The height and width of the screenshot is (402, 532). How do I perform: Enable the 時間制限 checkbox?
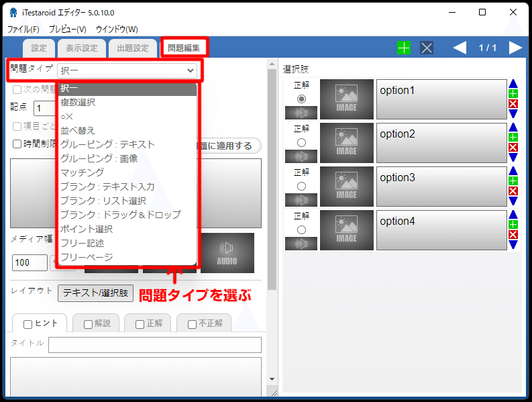coord(17,144)
